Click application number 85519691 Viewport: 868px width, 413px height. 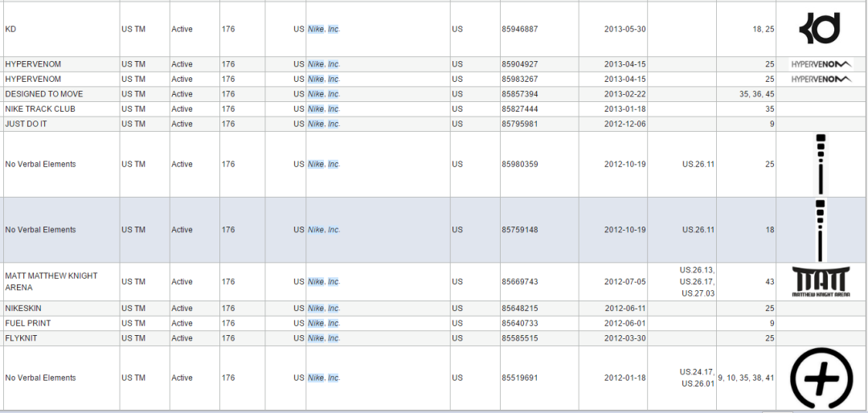pos(520,378)
